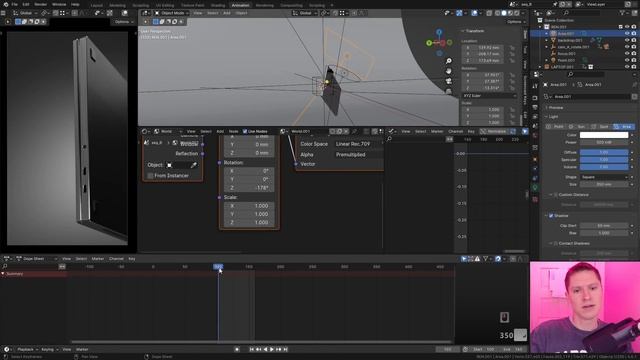Click the Play animation button
The image size is (640, 360).
pos(272,349)
